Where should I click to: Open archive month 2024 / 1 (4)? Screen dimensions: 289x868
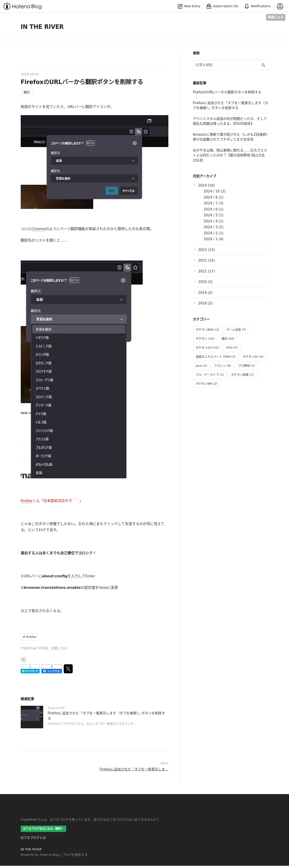(x=213, y=239)
